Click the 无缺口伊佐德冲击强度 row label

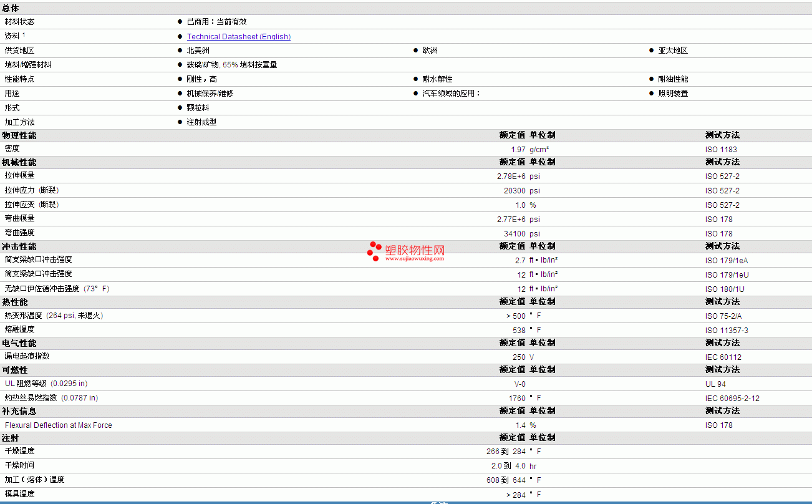point(57,289)
